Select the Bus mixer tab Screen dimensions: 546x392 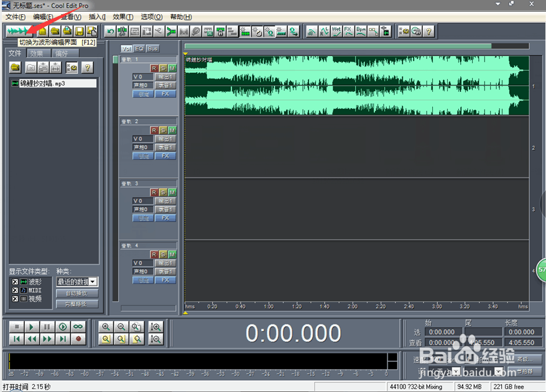(152, 48)
